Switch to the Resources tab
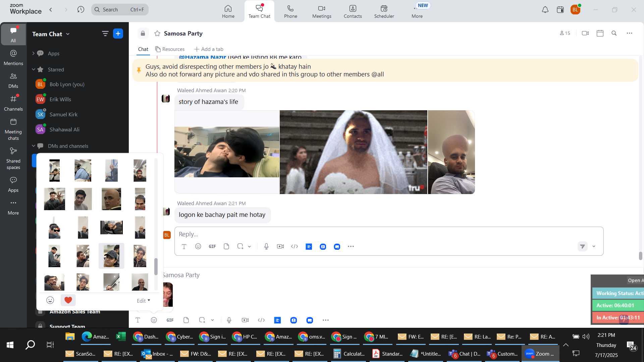Screen dimensions: 644x362 (x=170, y=49)
